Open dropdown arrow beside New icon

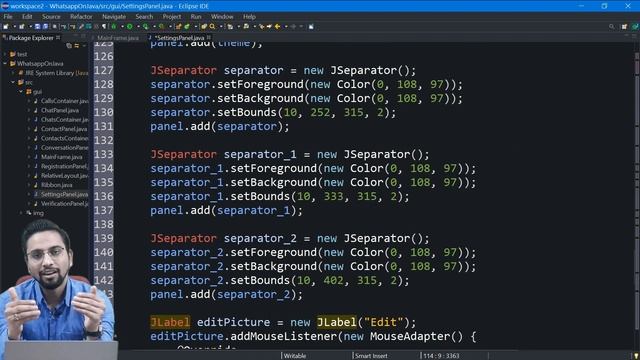15,27
